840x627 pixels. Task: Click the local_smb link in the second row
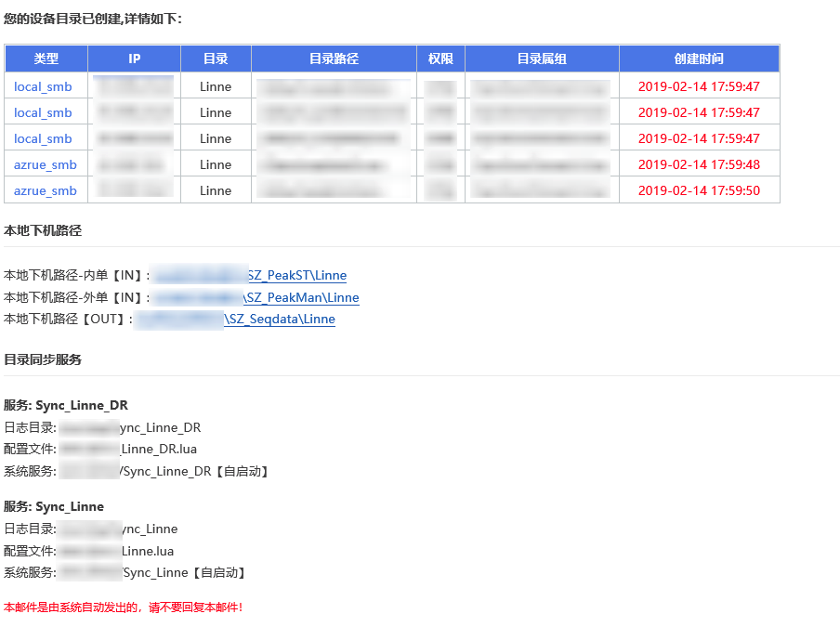[x=44, y=112]
